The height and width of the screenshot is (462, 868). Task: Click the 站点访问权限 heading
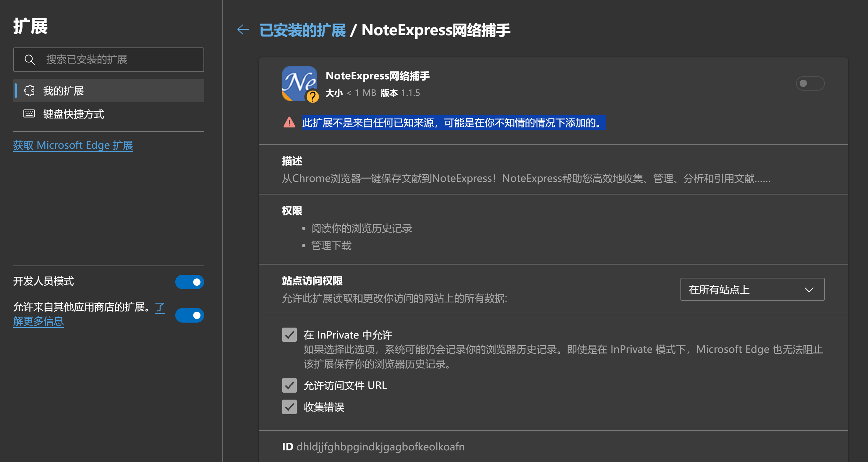coord(312,280)
